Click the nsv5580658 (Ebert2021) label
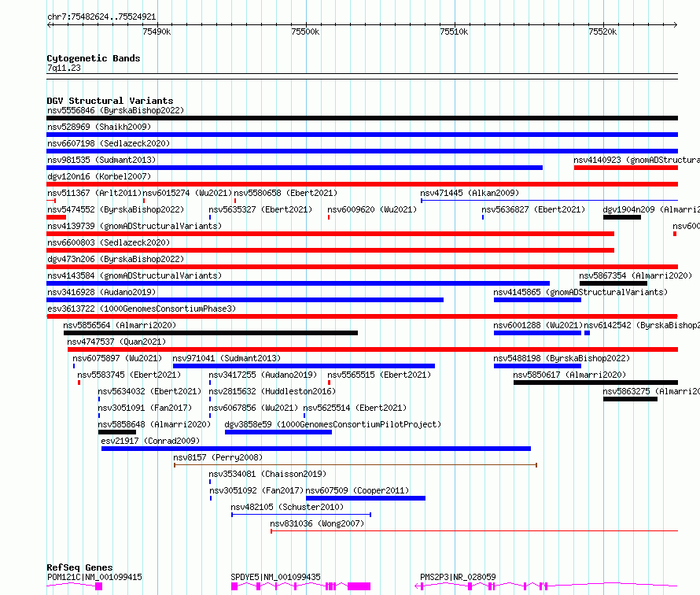The width and height of the screenshot is (700, 595). pyautogui.click(x=286, y=193)
